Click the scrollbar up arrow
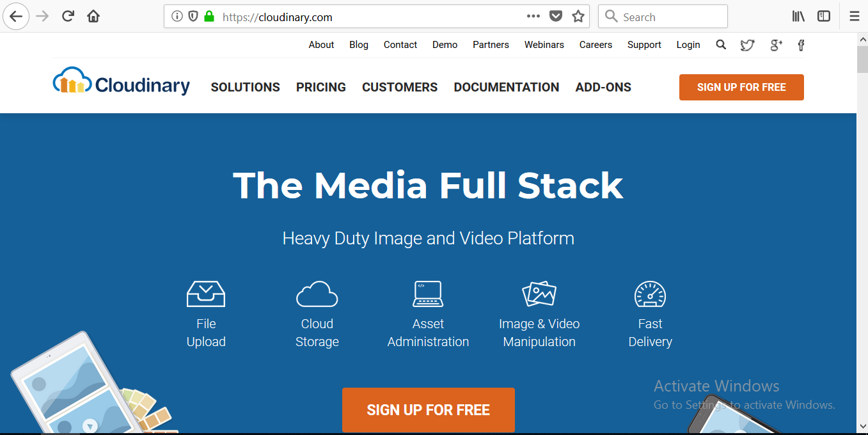Viewport: 868px width, 435px height. point(862,39)
